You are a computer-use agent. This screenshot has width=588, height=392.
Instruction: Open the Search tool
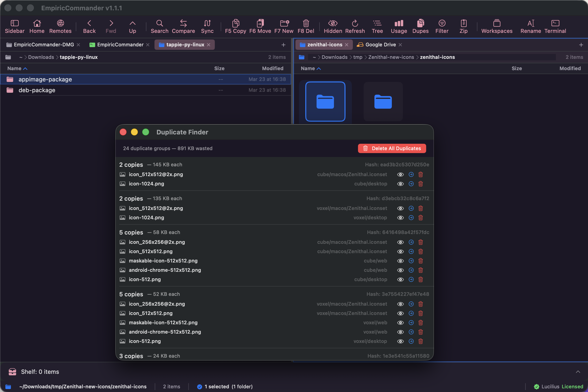[x=159, y=26]
